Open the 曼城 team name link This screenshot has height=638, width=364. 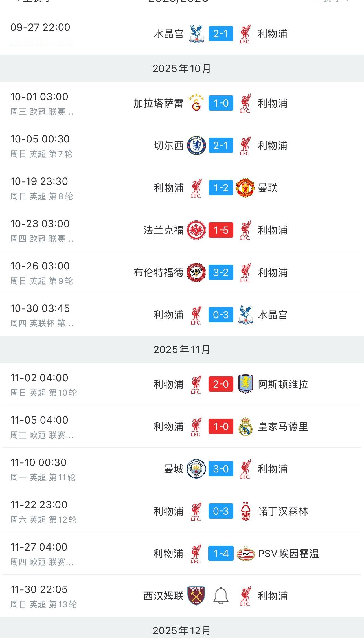(174, 469)
